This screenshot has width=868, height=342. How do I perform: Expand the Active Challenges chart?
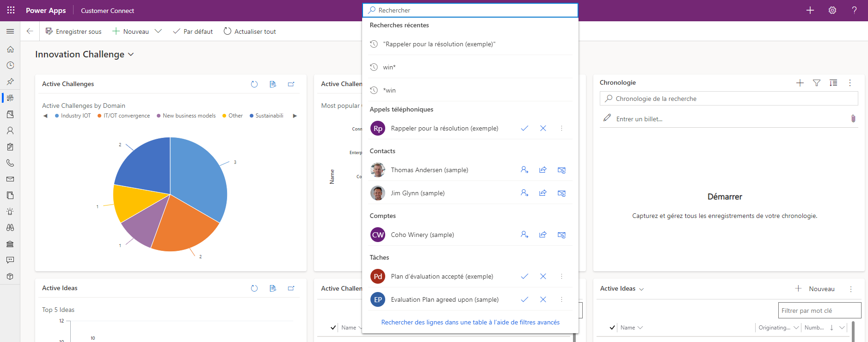coord(291,84)
